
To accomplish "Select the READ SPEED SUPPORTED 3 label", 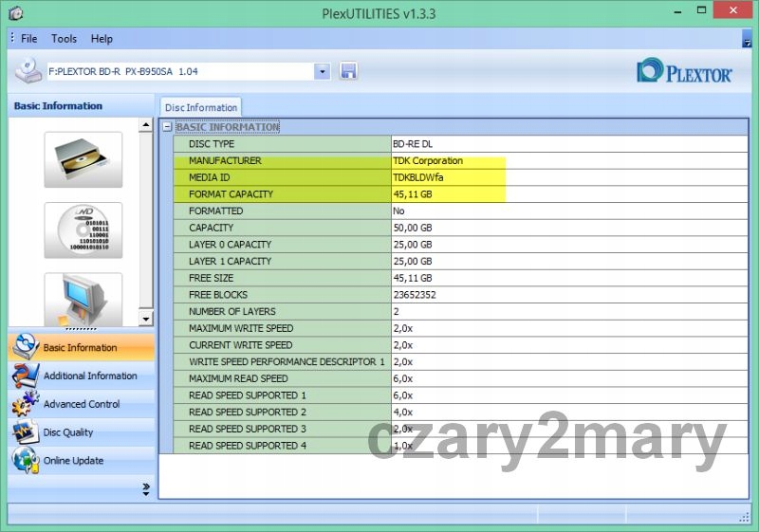I will pos(248,429).
